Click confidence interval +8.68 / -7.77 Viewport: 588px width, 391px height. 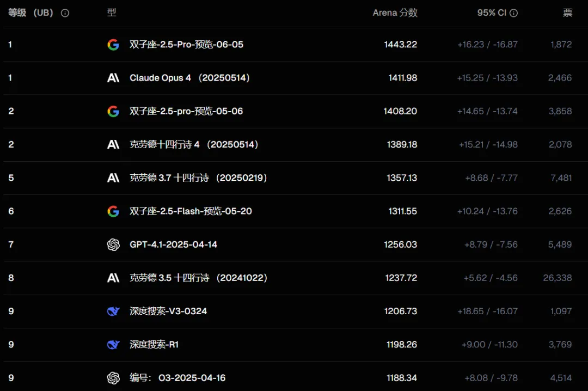pos(492,178)
